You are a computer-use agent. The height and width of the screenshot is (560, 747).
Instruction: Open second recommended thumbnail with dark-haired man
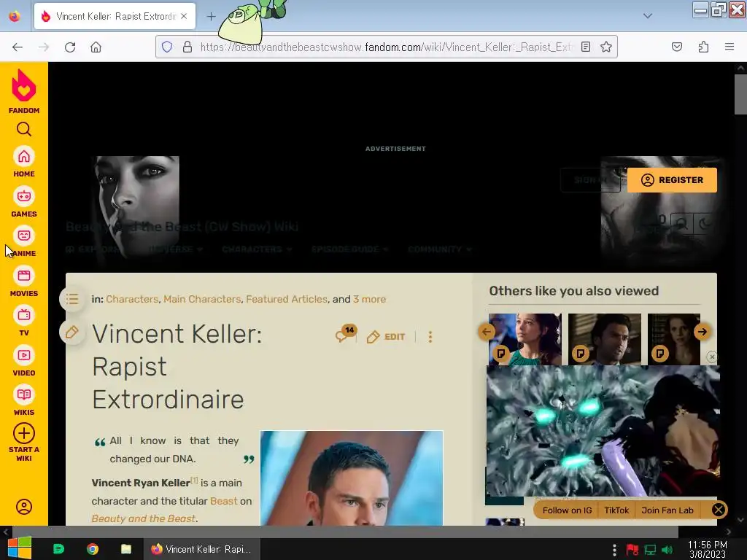coord(605,339)
